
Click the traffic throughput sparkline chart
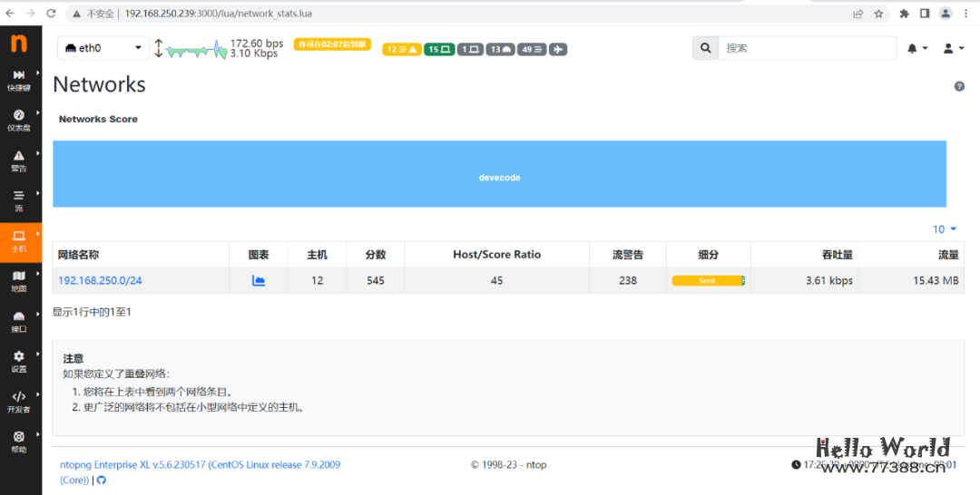[x=196, y=50]
